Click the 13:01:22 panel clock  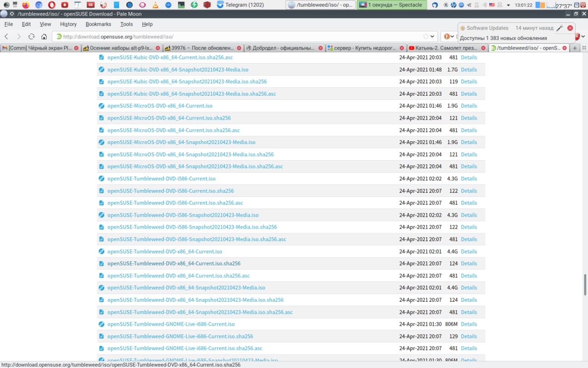coord(523,5)
